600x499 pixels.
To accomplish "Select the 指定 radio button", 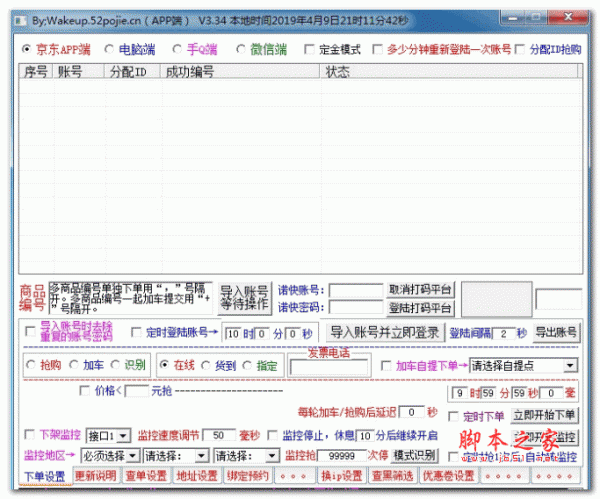I will 247,365.
